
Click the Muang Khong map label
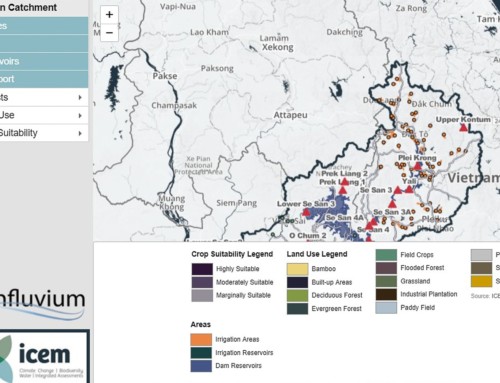(x=171, y=203)
